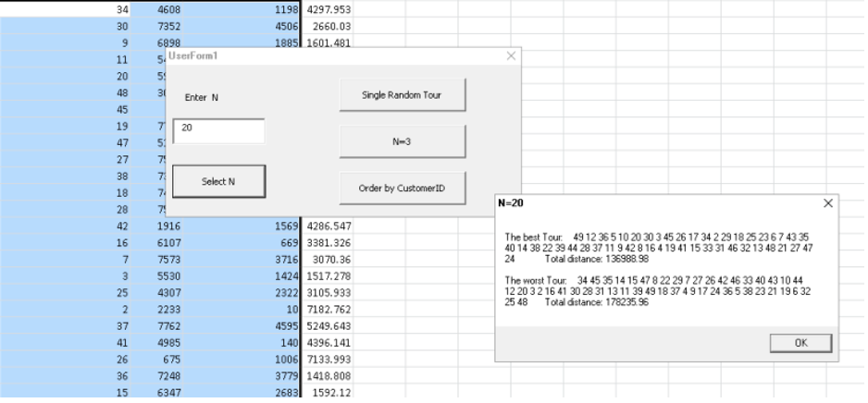Select the cell containing 4286.547
The width and height of the screenshot is (868, 403).
click(x=328, y=226)
